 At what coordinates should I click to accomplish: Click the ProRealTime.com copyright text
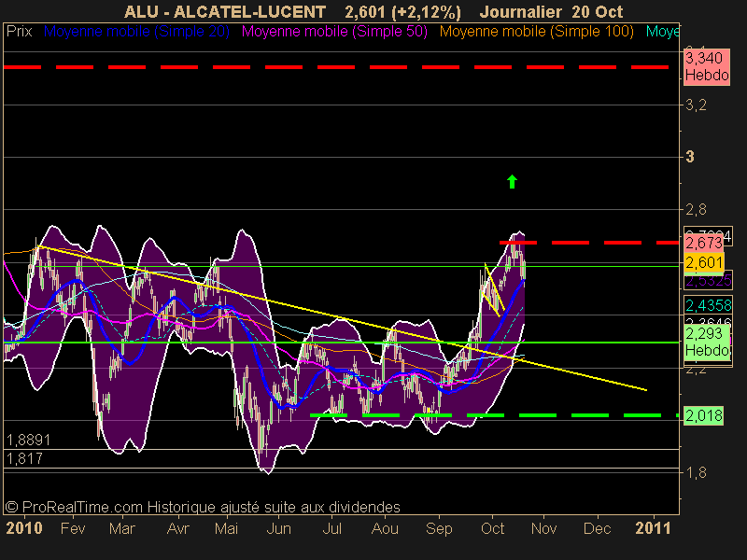point(203,507)
